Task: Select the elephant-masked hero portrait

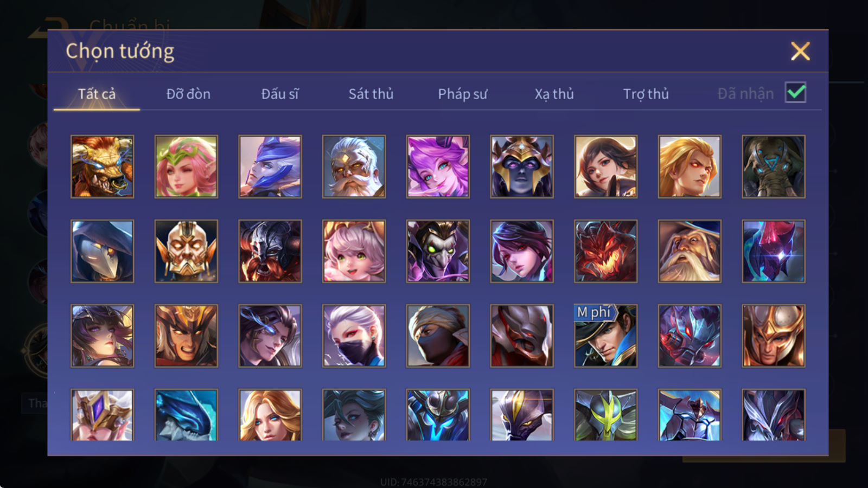Action: tap(773, 166)
